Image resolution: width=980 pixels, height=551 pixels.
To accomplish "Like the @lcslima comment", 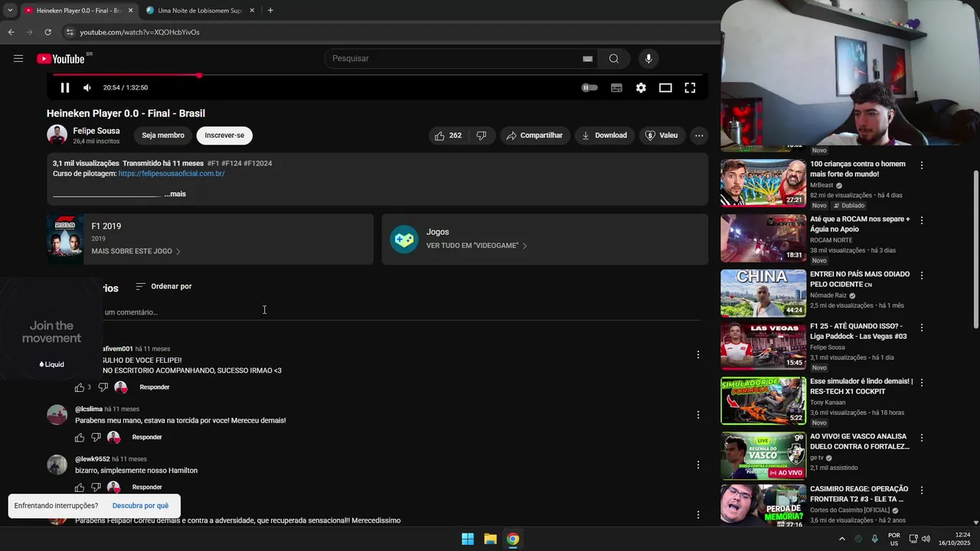I will [80, 438].
